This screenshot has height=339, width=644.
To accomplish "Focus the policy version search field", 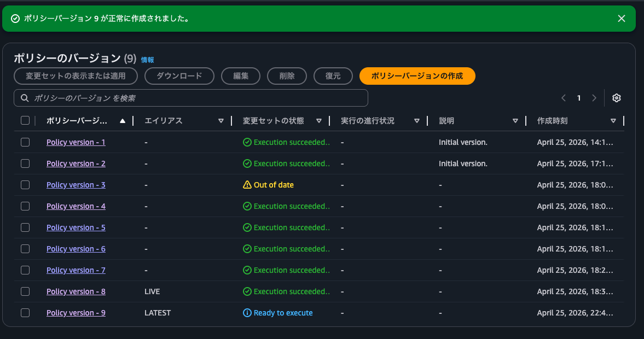I will click(197, 98).
